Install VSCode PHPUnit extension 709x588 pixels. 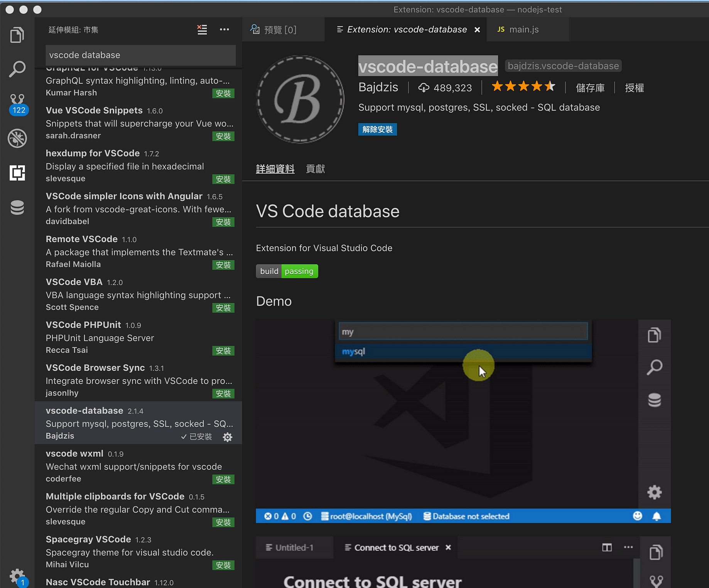pos(223,350)
